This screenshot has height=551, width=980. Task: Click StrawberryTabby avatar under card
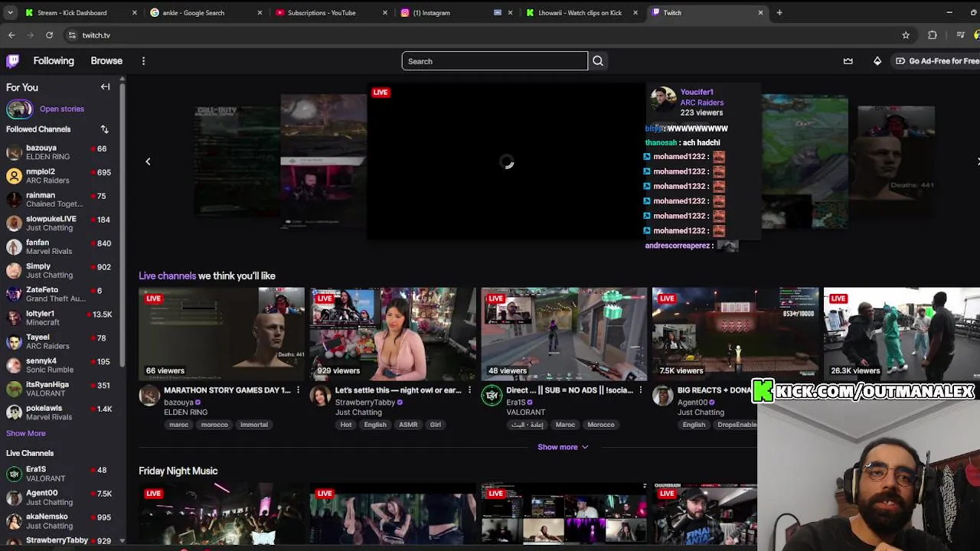click(x=320, y=396)
